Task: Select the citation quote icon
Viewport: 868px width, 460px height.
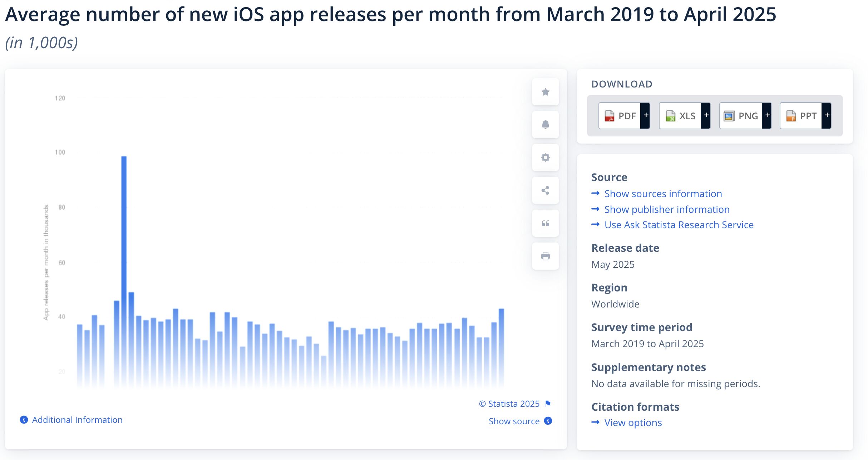Action: [x=545, y=223]
